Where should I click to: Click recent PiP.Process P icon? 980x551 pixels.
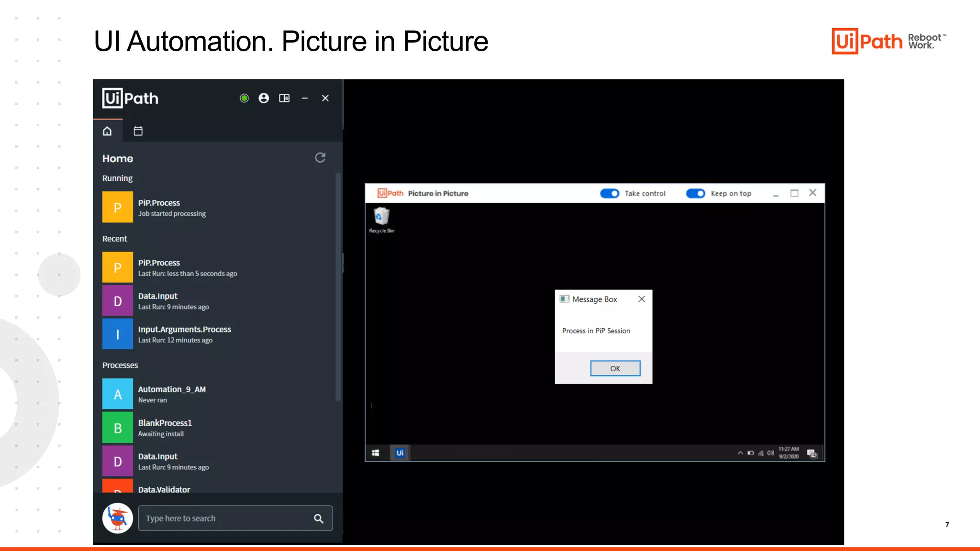118,267
